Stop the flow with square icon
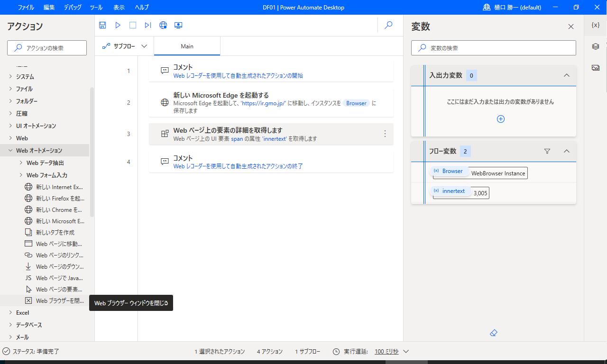 133,25
